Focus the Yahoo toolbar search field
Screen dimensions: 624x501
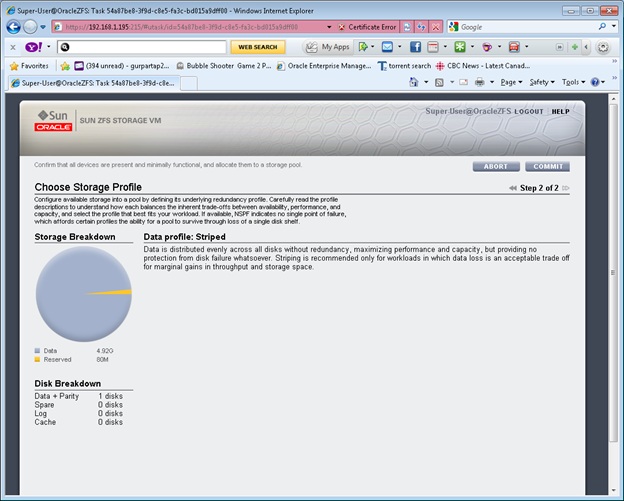[142, 47]
